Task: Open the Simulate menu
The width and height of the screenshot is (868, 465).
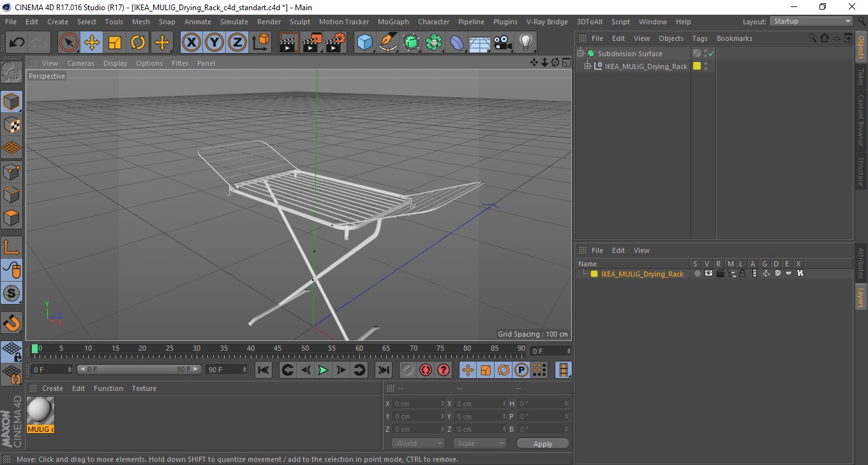Action: tap(234, 22)
